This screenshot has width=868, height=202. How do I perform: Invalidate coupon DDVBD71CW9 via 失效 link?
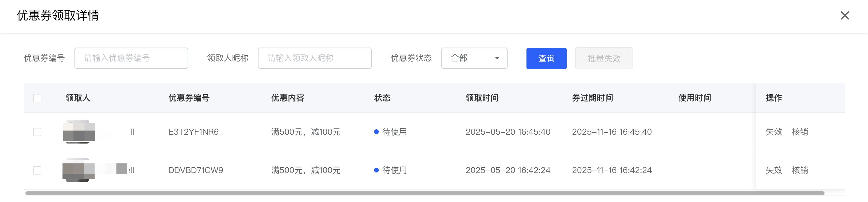click(774, 170)
